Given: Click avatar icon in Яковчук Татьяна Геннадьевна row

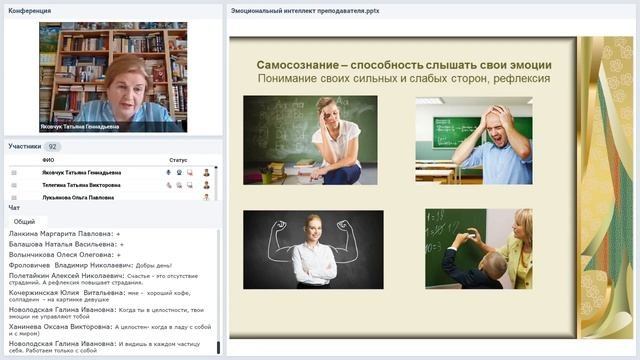Looking at the screenshot, I should click(x=207, y=173).
